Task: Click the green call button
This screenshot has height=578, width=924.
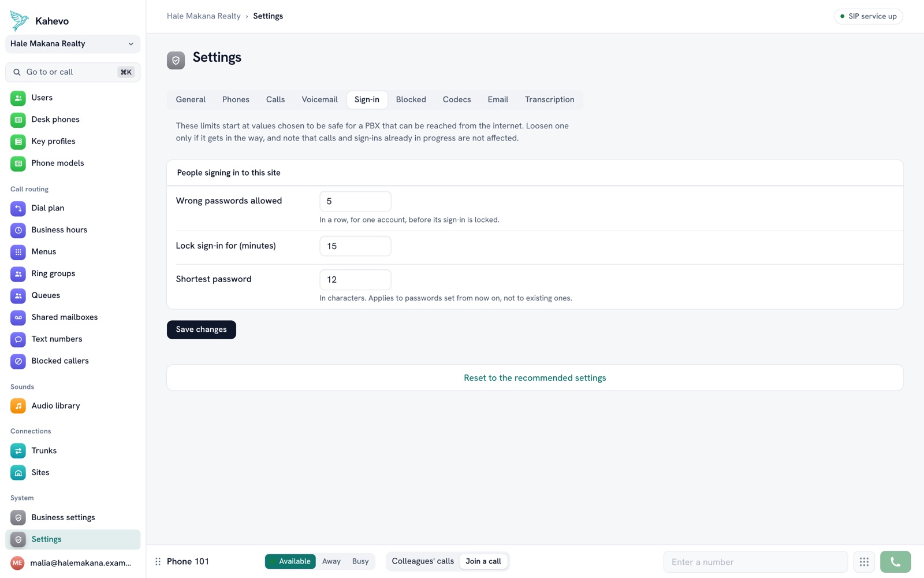Action: pos(895,562)
